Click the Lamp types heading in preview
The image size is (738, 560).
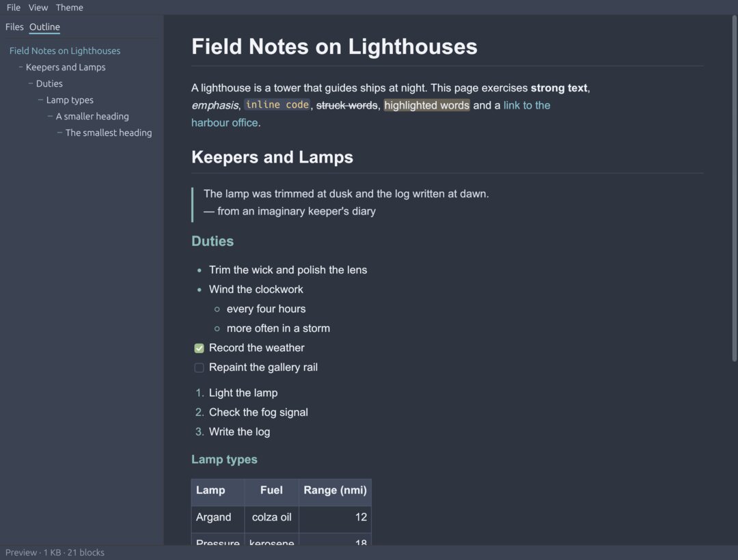(224, 460)
